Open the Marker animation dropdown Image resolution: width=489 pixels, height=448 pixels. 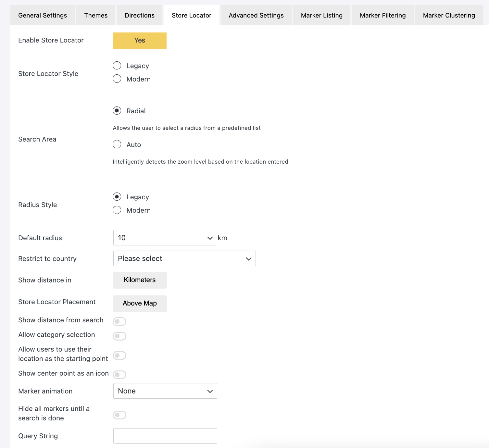pyautogui.click(x=165, y=391)
